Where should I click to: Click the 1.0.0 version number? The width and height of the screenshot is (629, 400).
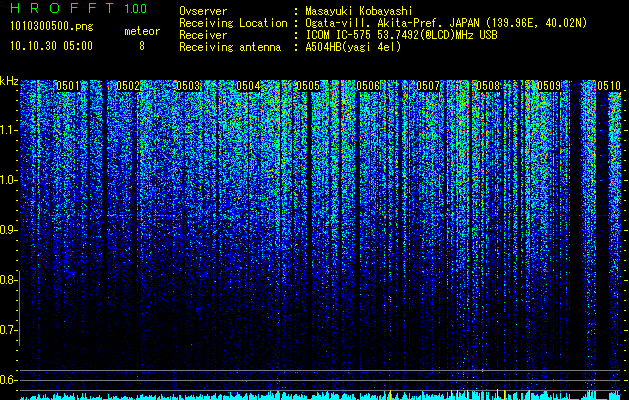pos(136,8)
